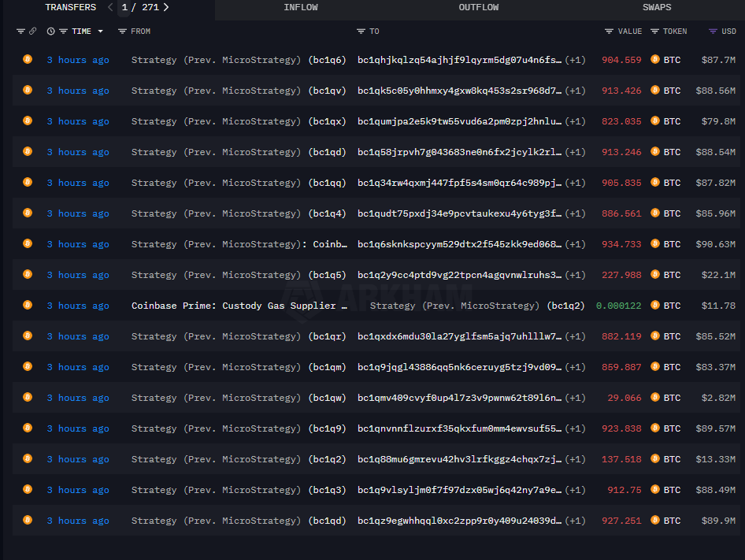Toggle the TIME column filter funnel
This screenshot has height=560, width=745.
pos(62,32)
